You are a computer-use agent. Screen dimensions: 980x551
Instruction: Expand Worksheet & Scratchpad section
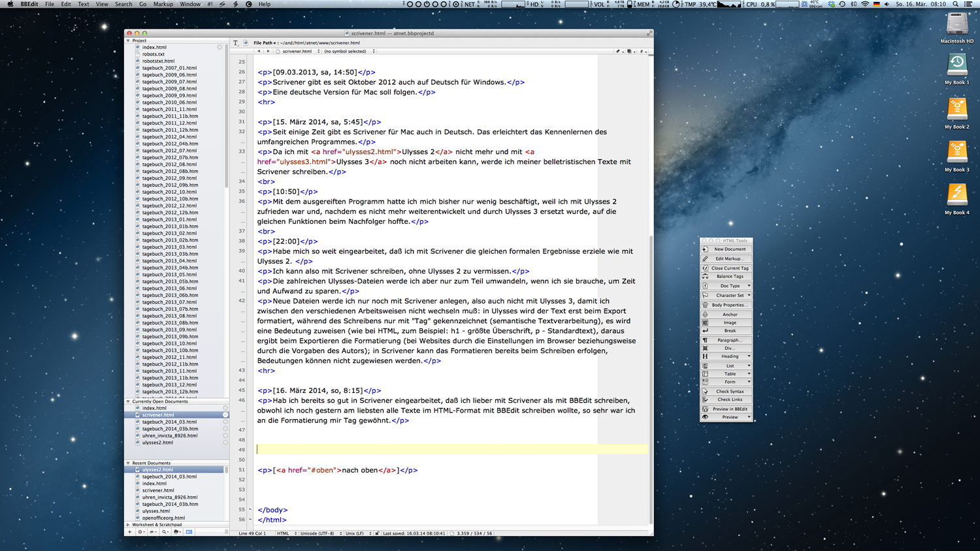[x=128, y=524]
